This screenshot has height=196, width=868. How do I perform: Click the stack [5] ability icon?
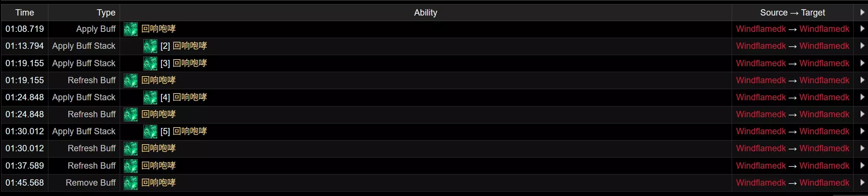click(150, 132)
